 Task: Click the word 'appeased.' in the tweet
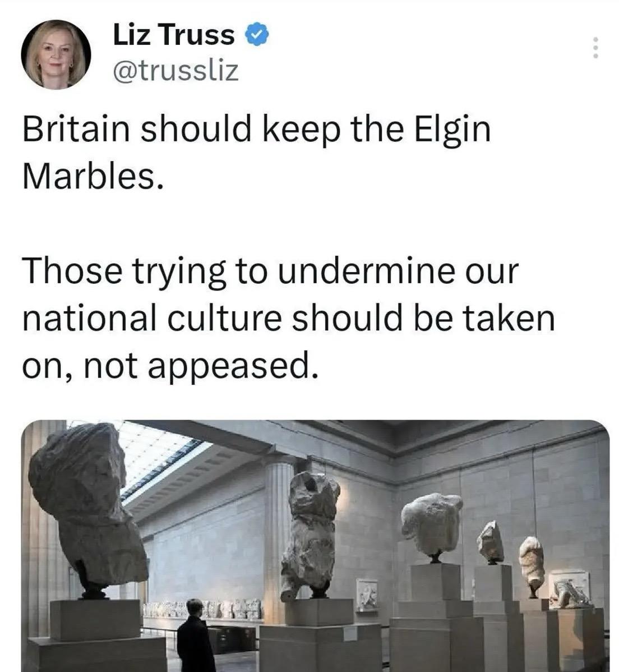point(233,367)
